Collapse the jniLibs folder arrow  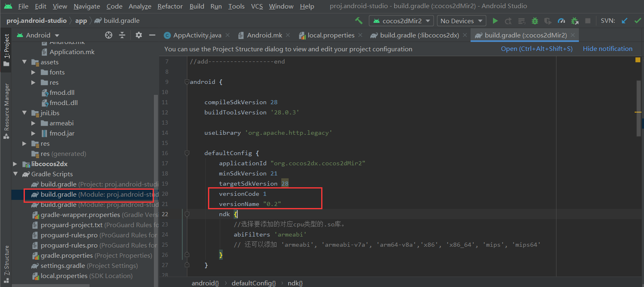[24, 113]
